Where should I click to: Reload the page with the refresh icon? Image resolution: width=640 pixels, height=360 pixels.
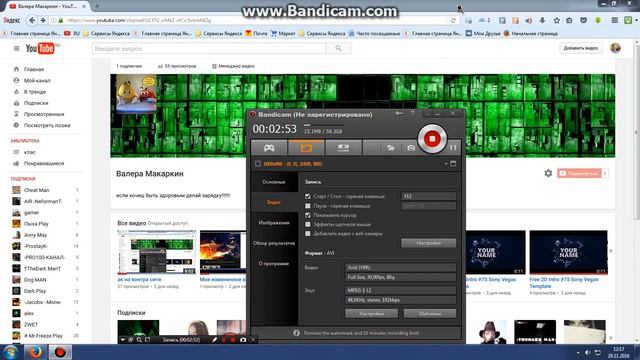pyautogui.click(x=453, y=20)
